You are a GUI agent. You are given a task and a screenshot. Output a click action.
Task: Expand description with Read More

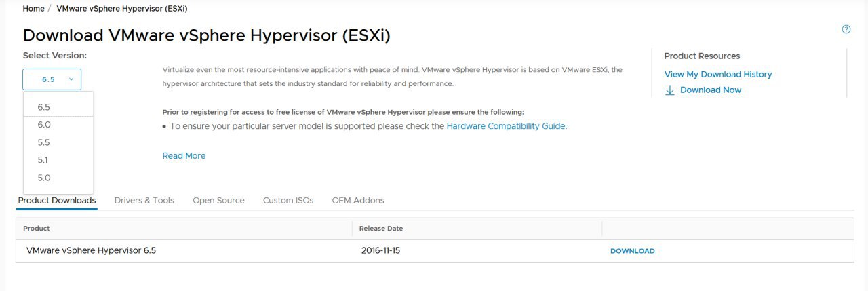[x=184, y=156]
